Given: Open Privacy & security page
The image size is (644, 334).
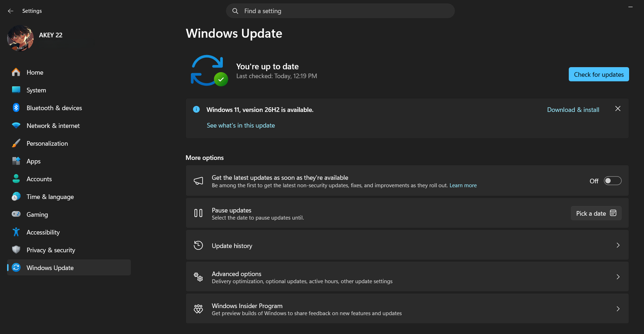Looking at the screenshot, I should coord(69,250).
